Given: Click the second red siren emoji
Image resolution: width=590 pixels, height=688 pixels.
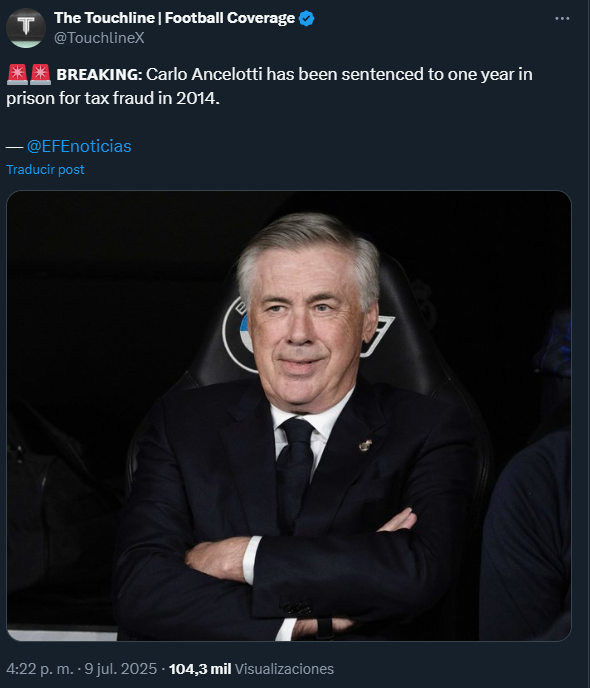Looking at the screenshot, I should (x=40, y=75).
